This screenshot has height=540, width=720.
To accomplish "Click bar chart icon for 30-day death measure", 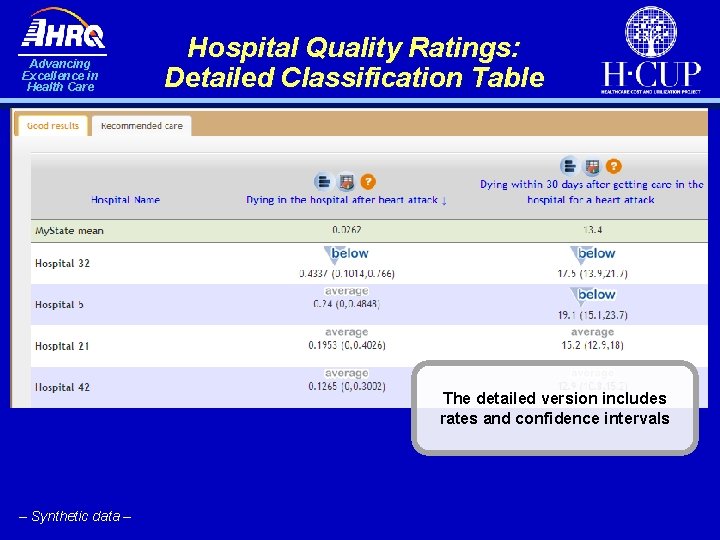I will click(x=569, y=166).
